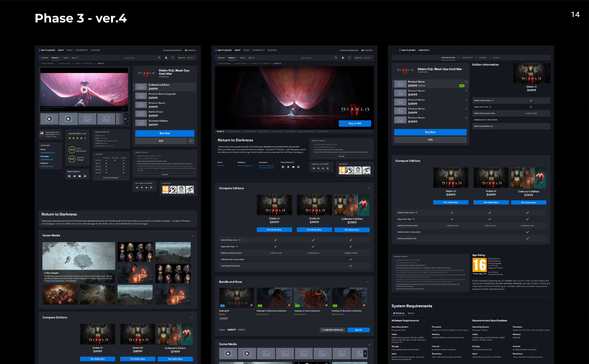This screenshot has height=364, width=589.
Task: Click Gift button in checkout mockup
Action: pyautogui.click(x=430, y=140)
